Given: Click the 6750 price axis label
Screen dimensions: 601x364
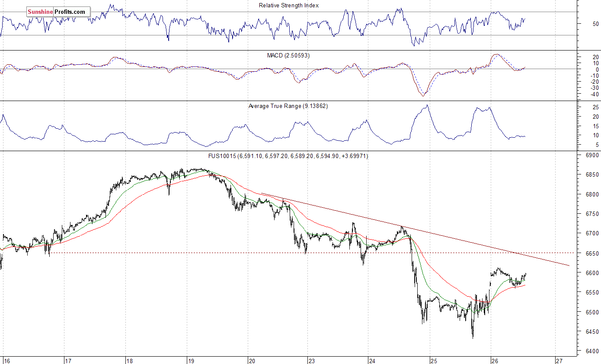Looking at the screenshot, I should (593, 214).
